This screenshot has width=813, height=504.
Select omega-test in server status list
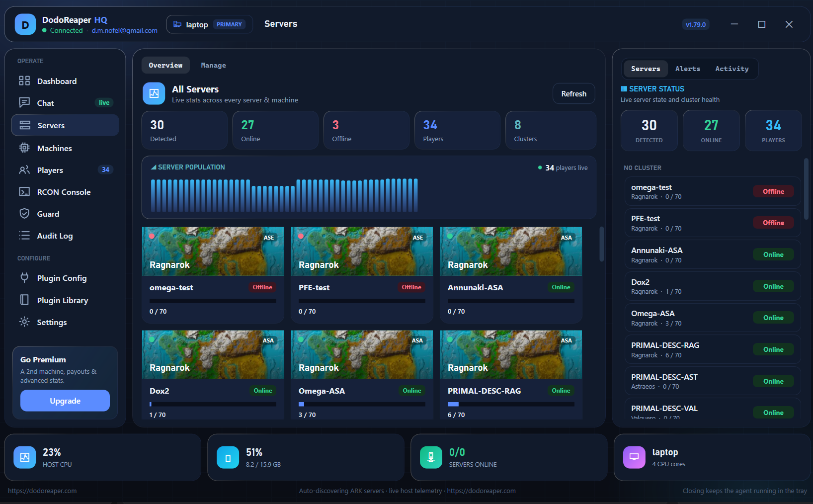[x=713, y=191]
